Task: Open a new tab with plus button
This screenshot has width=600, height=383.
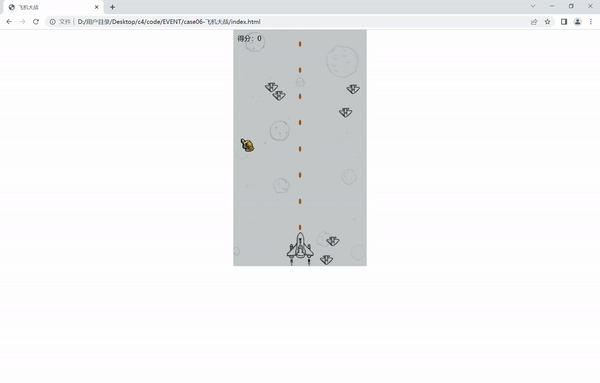Action: coord(112,7)
